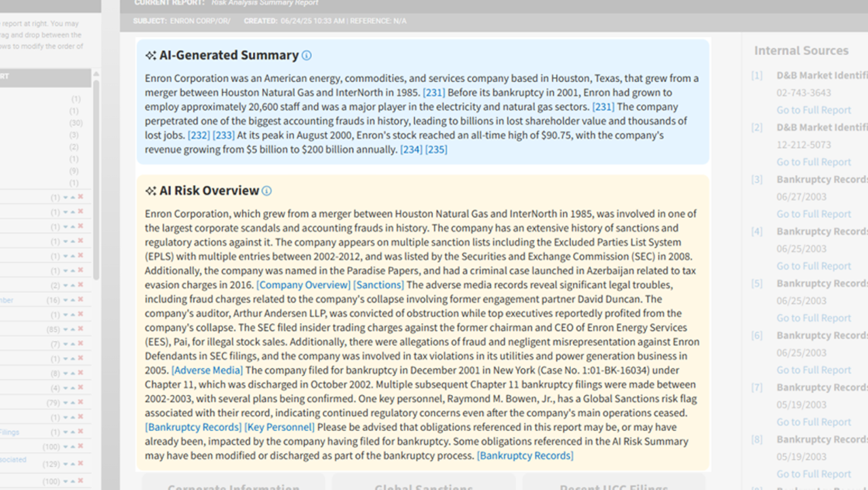Open citation [234] in the summary
This screenshot has width=868, height=490.
point(411,149)
